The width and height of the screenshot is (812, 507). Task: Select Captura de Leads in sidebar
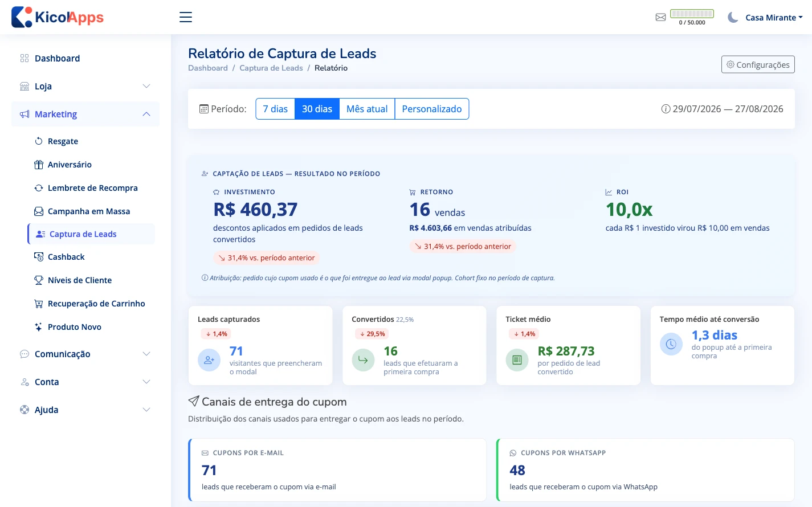[x=91, y=234]
